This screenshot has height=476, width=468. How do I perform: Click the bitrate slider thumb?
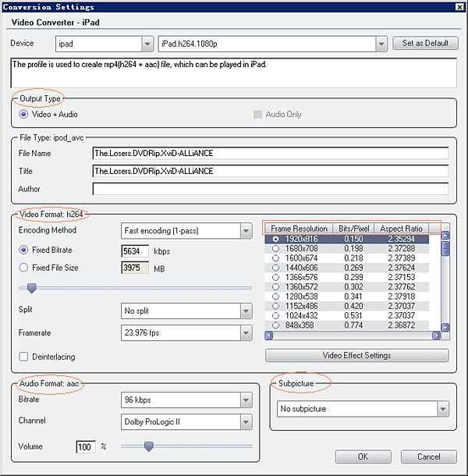[x=31, y=288]
